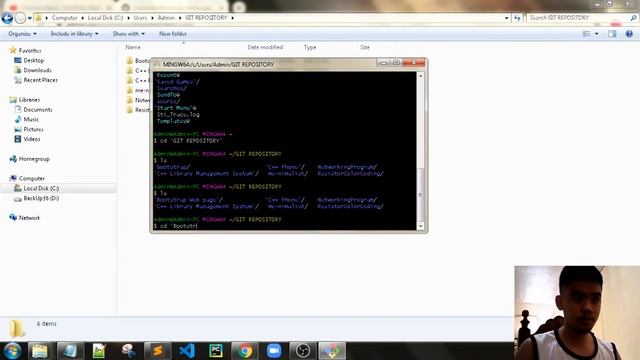Open the Git Bash taskbar icon
The image size is (640, 360).
point(332,351)
